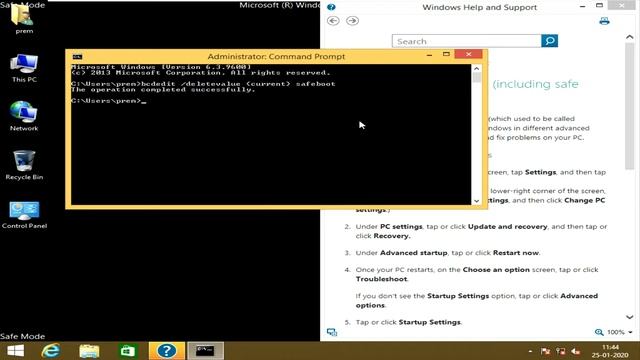Select the Control Panel desktop icon

coord(24,214)
